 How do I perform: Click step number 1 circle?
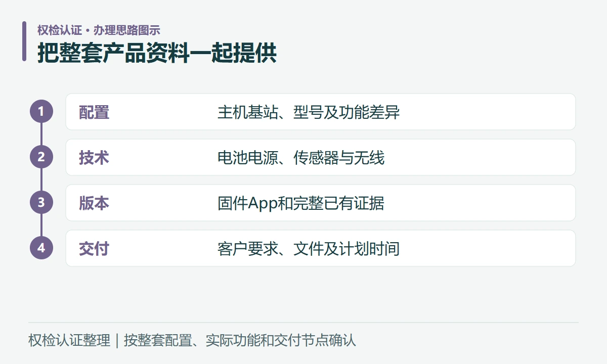click(x=41, y=112)
